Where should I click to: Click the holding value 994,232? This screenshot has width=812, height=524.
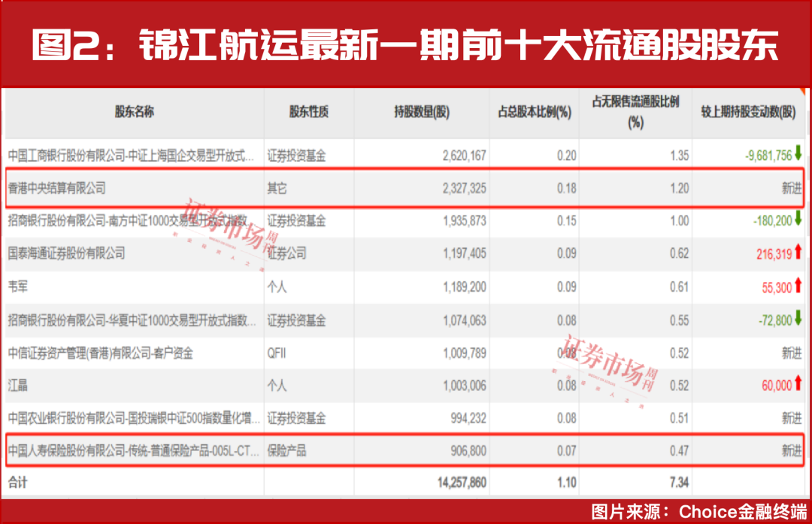[x=468, y=418]
